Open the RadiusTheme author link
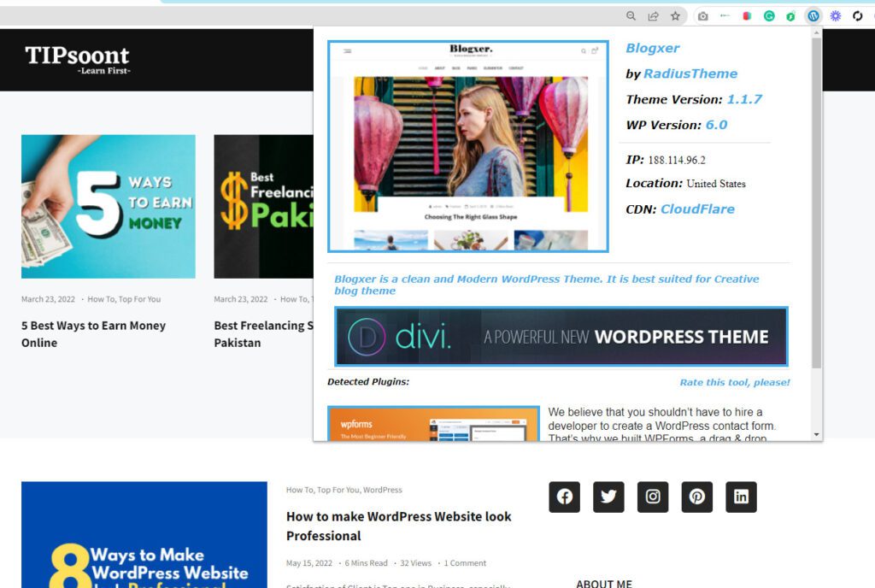875x588 pixels. point(690,73)
